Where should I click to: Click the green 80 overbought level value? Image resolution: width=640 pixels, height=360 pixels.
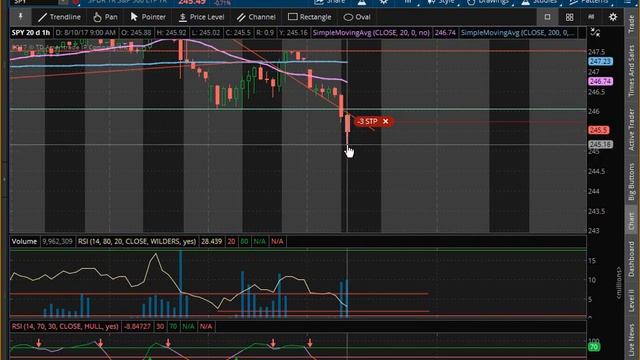244,241
